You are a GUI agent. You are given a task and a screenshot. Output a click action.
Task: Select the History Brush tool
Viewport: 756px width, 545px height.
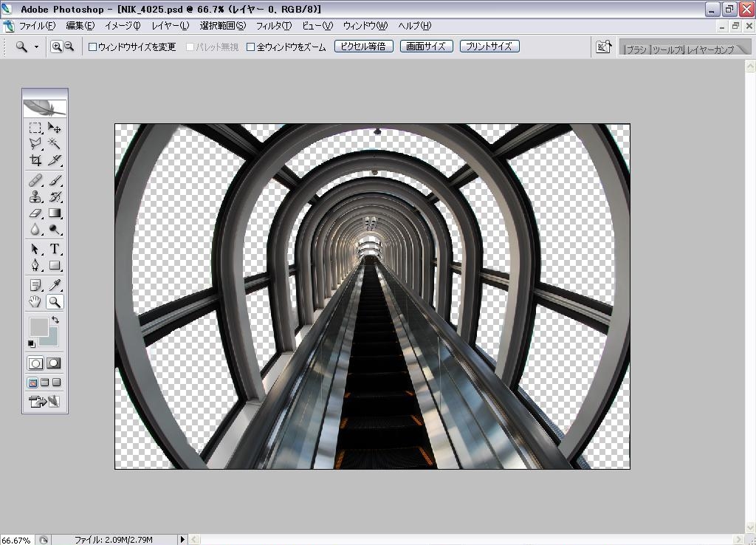tap(55, 196)
